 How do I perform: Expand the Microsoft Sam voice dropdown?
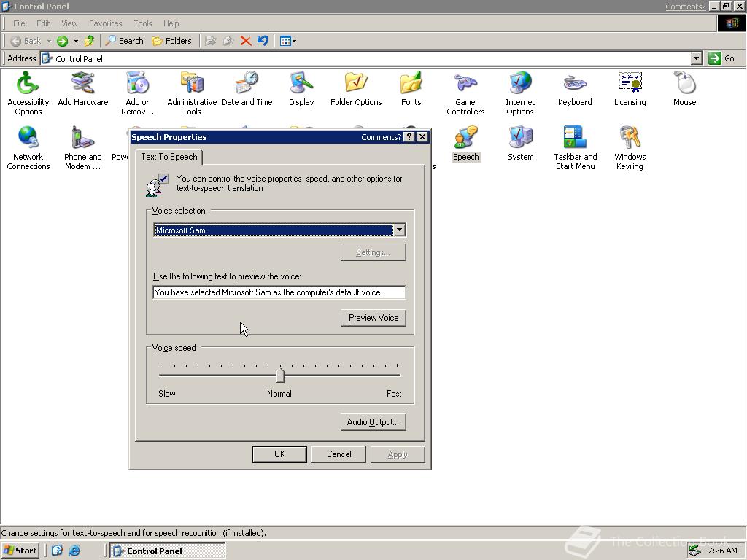pos(399,230)
